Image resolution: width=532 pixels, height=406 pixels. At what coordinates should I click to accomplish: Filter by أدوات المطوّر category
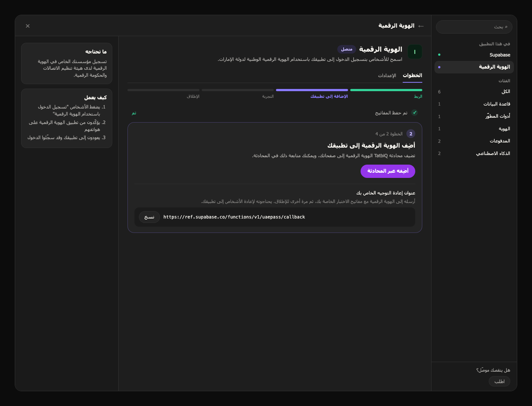474,116
